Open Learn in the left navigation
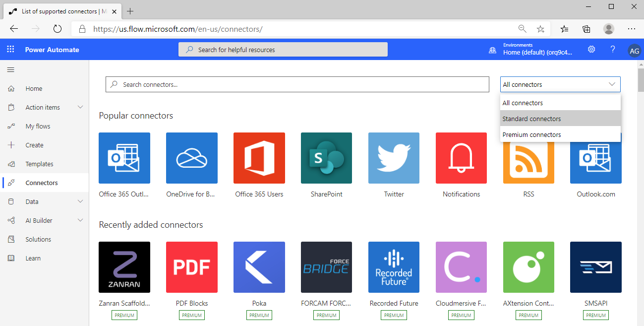Screen dimensions: 644x326 coord(45,258)
